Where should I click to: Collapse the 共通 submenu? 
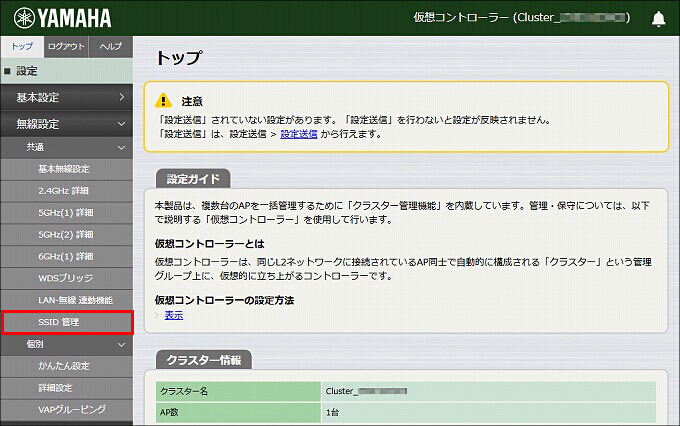click(x=67, y=147)
